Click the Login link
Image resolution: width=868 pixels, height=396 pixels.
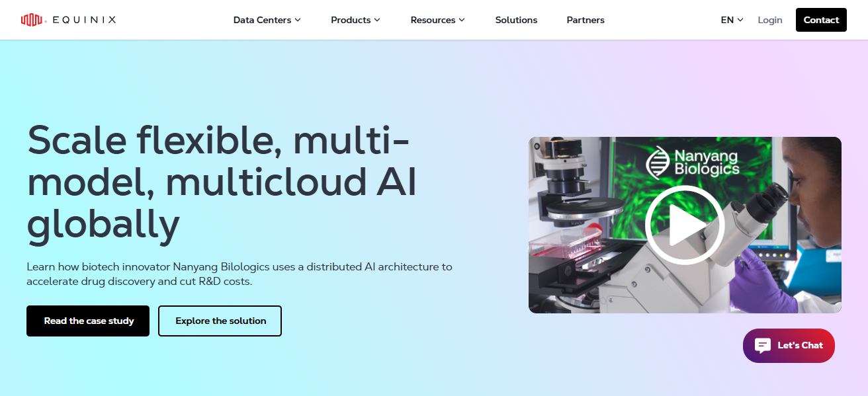click(x=770, y=20)
